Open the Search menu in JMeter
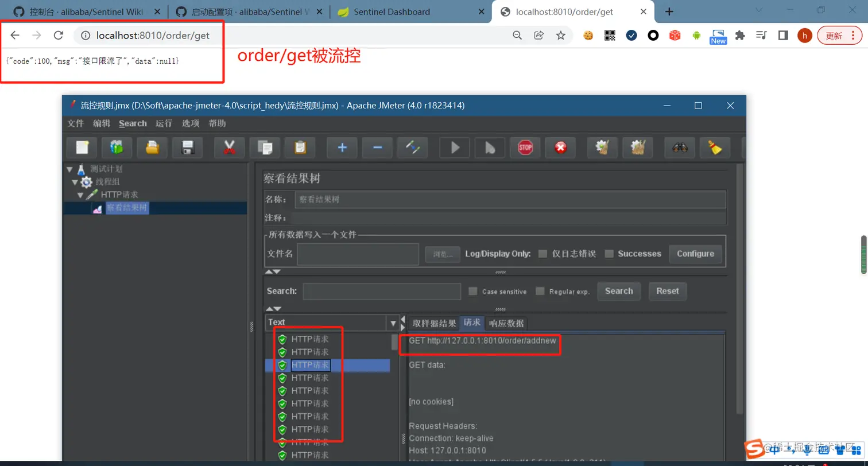Image resolution: width=868 pixels, height=466 pixels. [133, 123]
